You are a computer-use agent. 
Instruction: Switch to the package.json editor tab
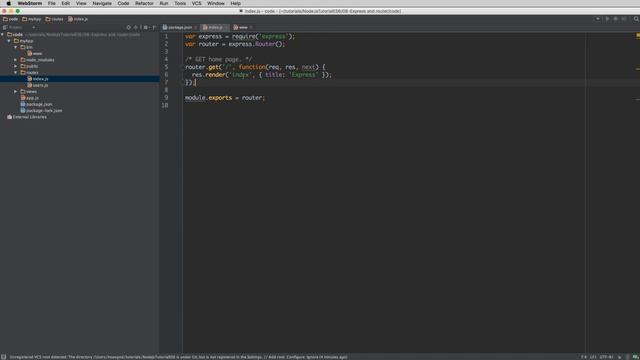(x=180, y=27)
